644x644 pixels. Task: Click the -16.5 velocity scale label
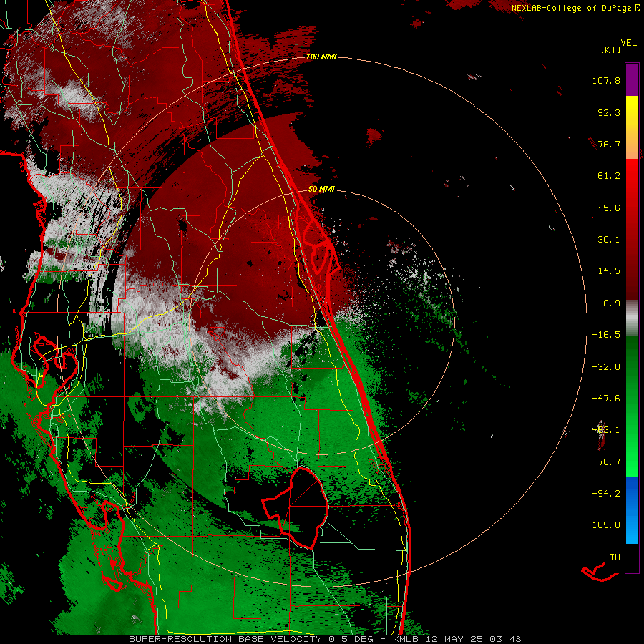coord(606,335)
